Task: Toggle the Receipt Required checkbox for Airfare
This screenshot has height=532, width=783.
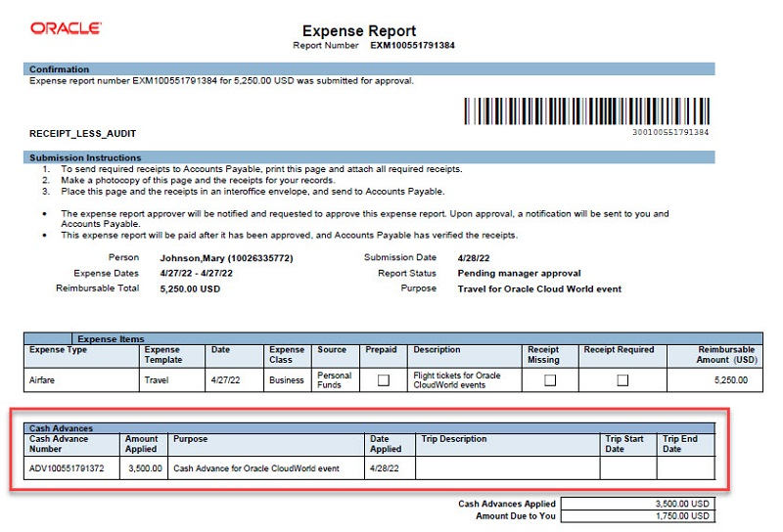Action: (x=622, y=380)
